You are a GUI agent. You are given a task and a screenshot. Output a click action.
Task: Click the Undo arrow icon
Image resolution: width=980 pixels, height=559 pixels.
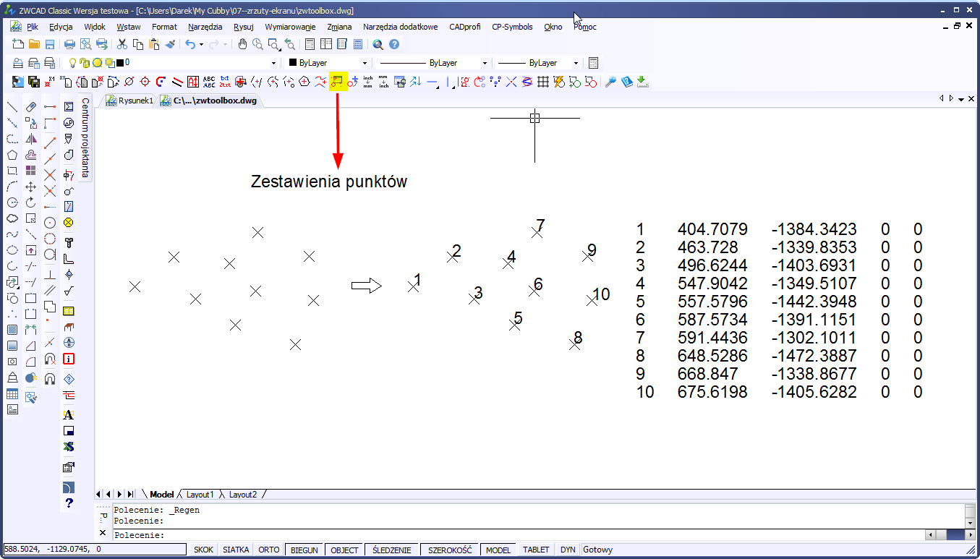point(190,44)
